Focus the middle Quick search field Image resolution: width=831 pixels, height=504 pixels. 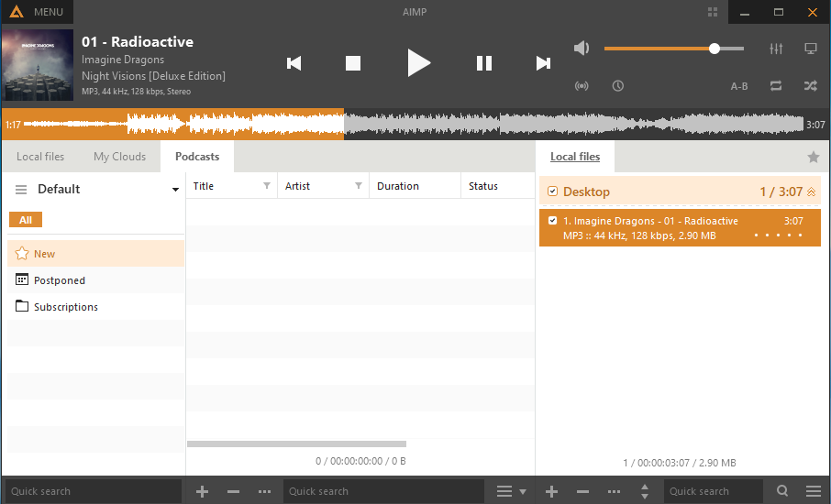point(383,491)
